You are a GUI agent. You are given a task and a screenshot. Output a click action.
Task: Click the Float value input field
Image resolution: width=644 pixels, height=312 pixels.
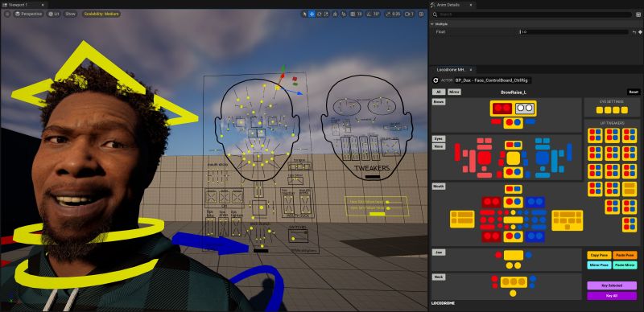[574, 31]
